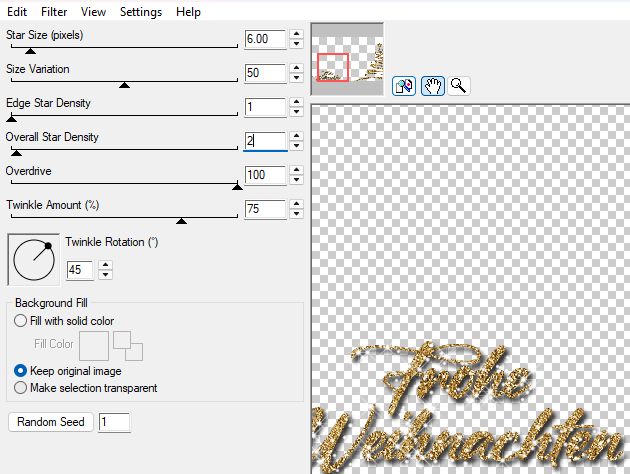Open the Settings menu
This screenshot has width=630, height=474.
pos(141,12)
